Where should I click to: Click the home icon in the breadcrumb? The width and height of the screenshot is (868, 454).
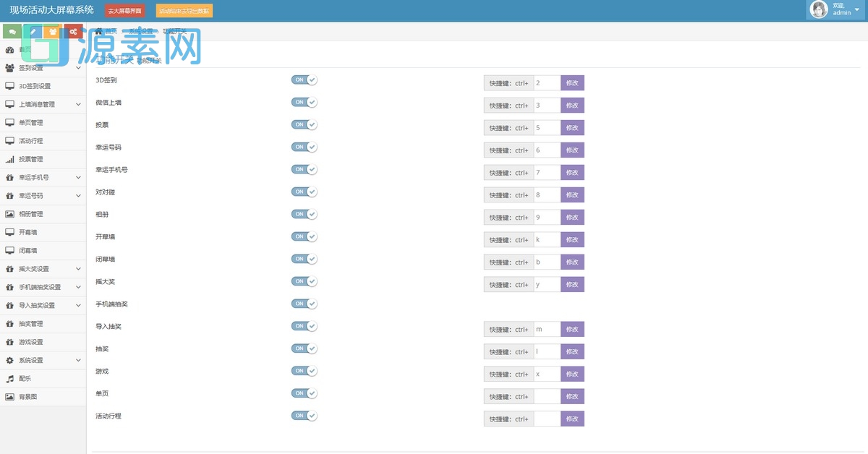(x=99, y=31)
